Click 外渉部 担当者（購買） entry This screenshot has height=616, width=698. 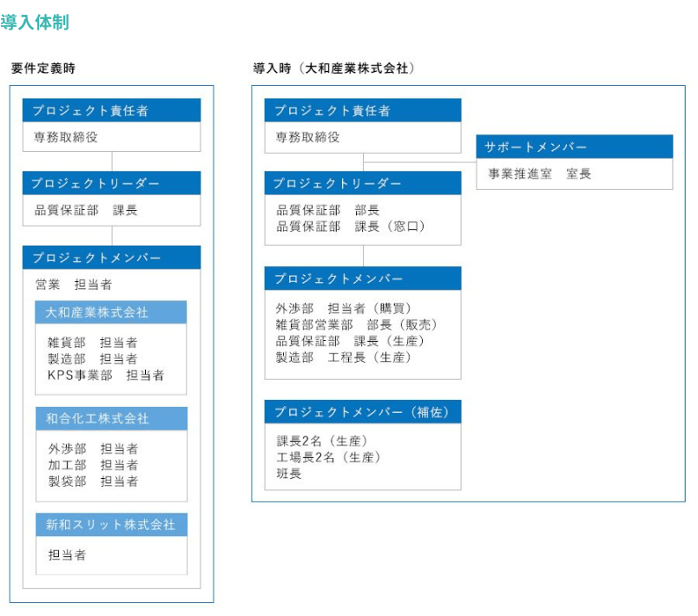pos(344,308)
